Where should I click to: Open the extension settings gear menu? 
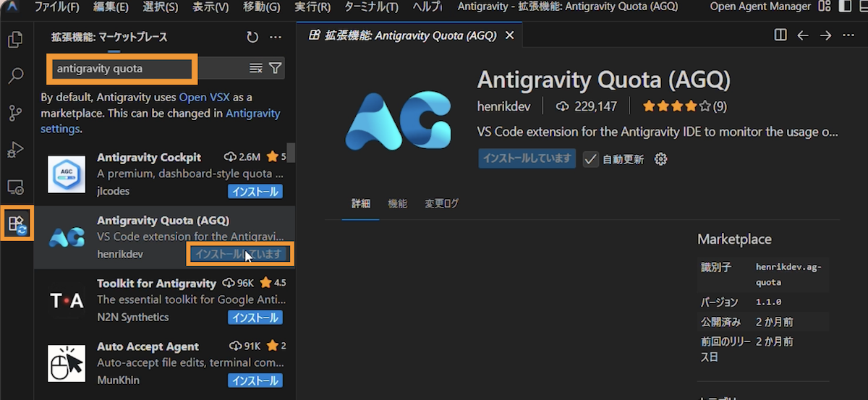pos(660,159)
